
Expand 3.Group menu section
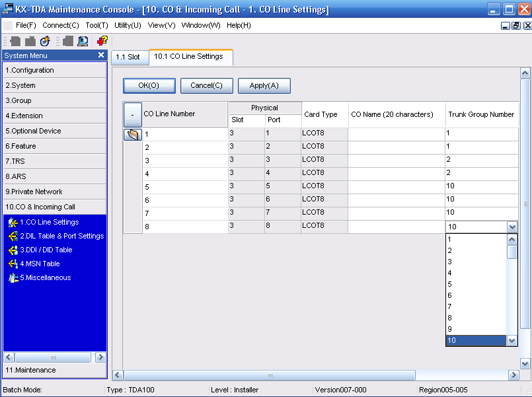click(x=55, y=100)
